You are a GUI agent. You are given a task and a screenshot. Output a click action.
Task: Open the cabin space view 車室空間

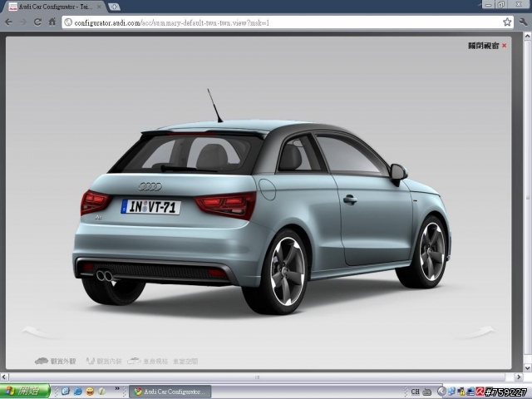coord(185,362)
